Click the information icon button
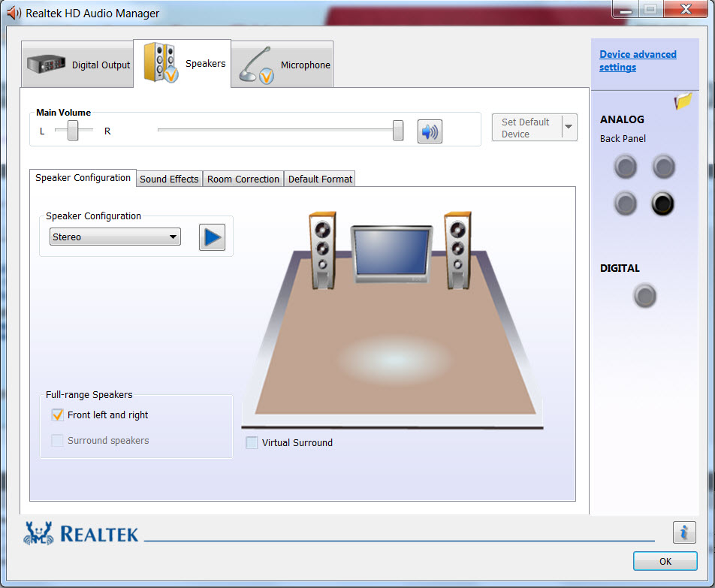This screenshot has width=715, height=588. (684, 532)
